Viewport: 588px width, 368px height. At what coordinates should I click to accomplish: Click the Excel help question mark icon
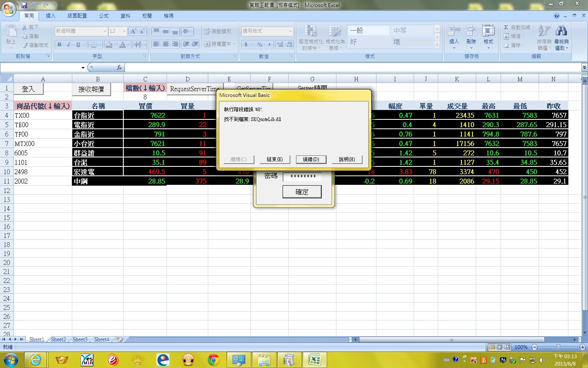click(557, 16)
